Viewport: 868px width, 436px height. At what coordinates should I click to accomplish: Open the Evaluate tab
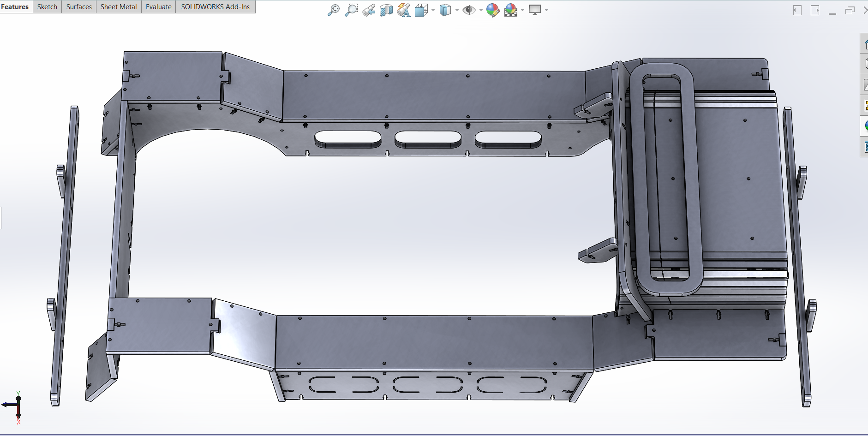[x=158, y=7]
